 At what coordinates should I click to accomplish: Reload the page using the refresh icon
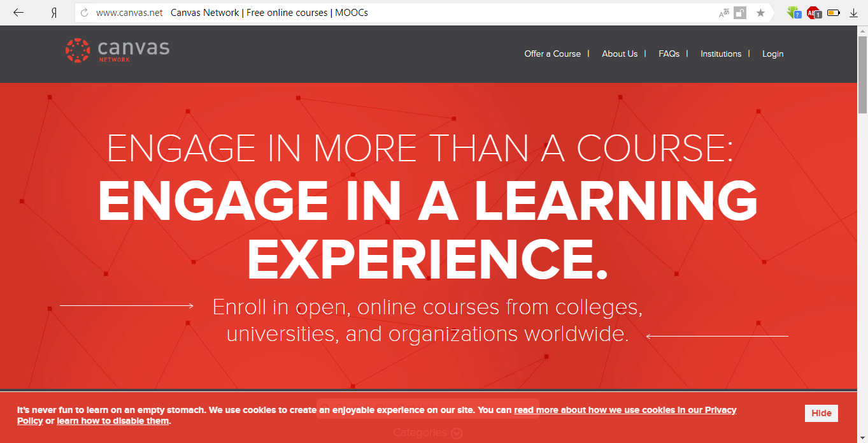pos(83,12)
